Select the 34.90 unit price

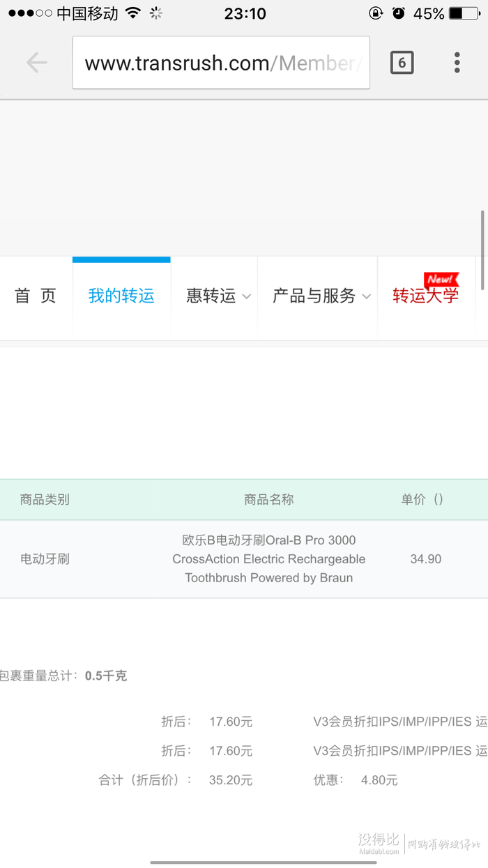click(426, 559)
